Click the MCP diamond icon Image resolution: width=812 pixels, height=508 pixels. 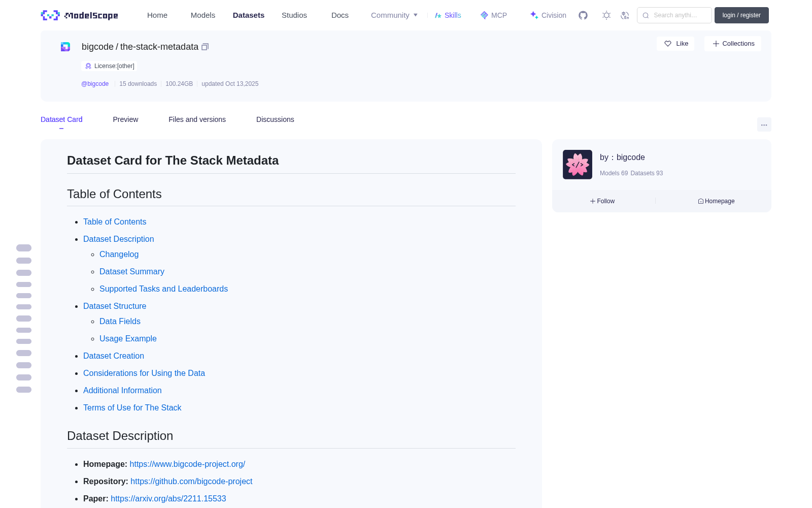click(484, 15)
